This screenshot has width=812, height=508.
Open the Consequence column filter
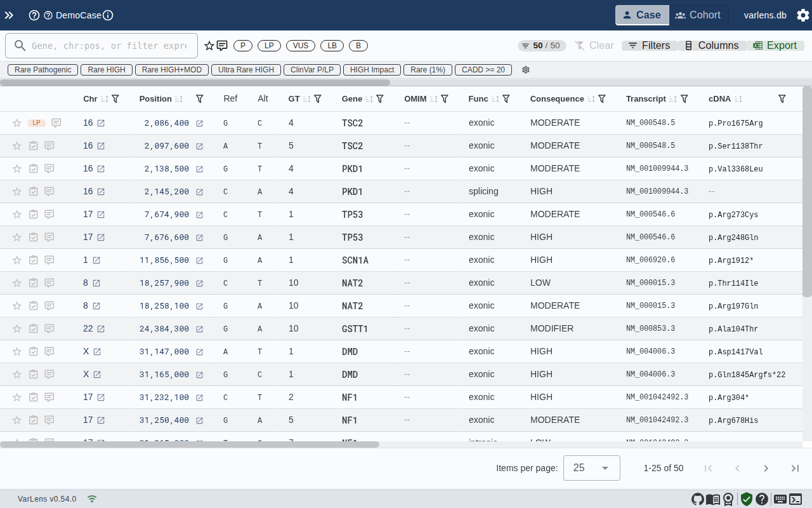[602, 99]
